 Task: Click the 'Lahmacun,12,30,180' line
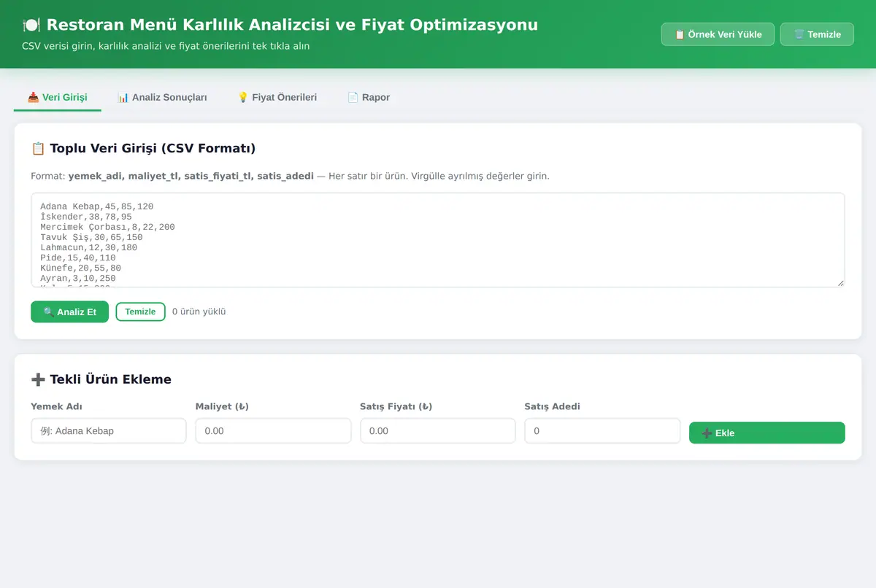88,247
